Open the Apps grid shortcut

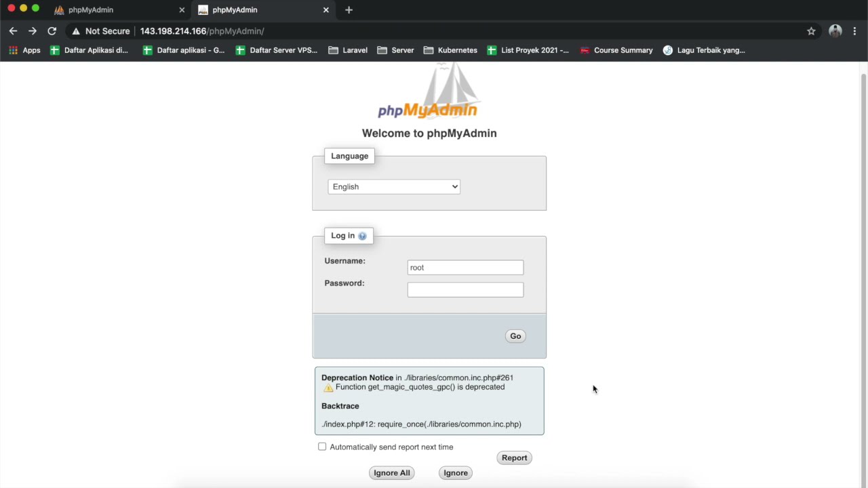24,50
